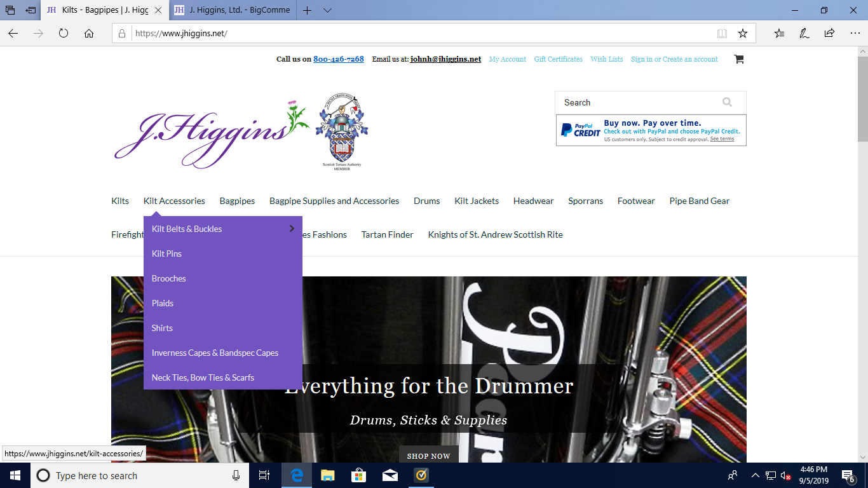The height and width of the screenshot is (488, 868).
Task: Click the page vertical scrollbar
Action: pyautogui.click(x=862, y=254)
